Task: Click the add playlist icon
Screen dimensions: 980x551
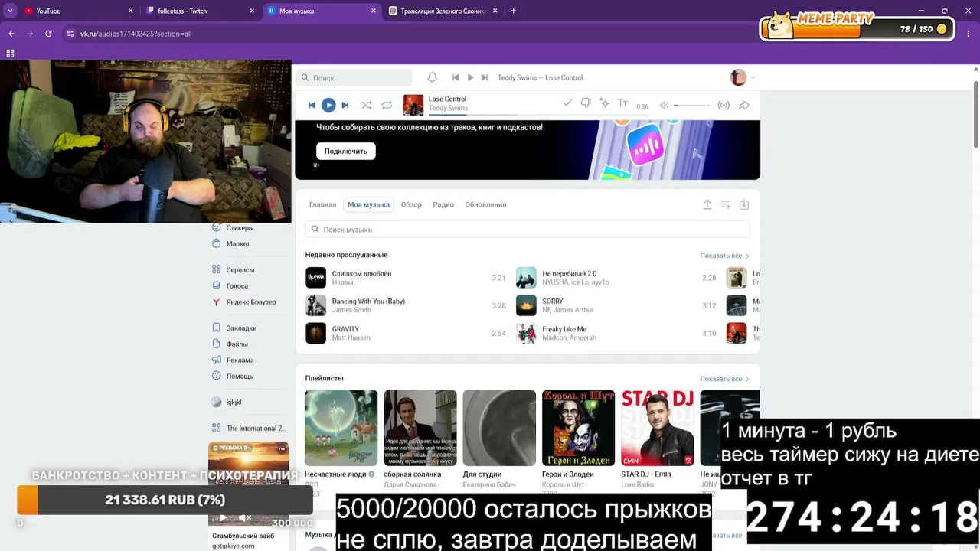Action: tap(726, 204)
